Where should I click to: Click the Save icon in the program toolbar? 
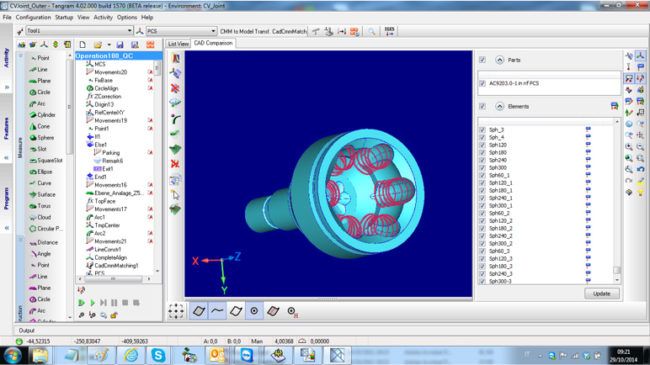tap(120, 44)
